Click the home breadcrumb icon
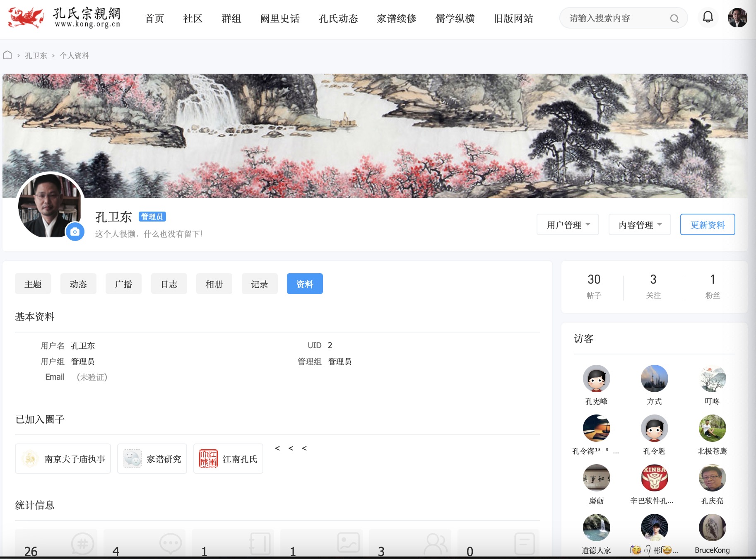Image resolution: width=756 pixels, height=559 pixels. [7, 55]
